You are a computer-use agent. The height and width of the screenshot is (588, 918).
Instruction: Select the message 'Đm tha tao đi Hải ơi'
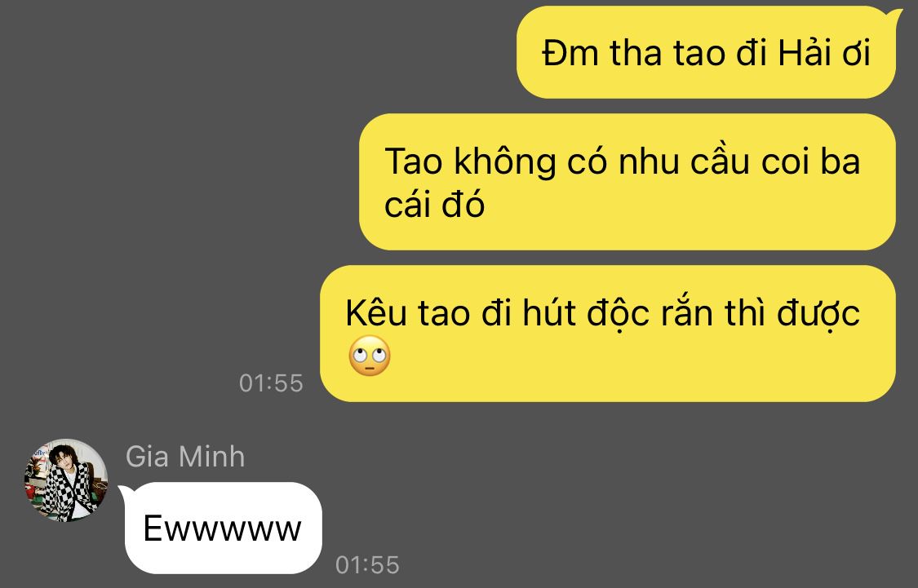click(706, 52)
